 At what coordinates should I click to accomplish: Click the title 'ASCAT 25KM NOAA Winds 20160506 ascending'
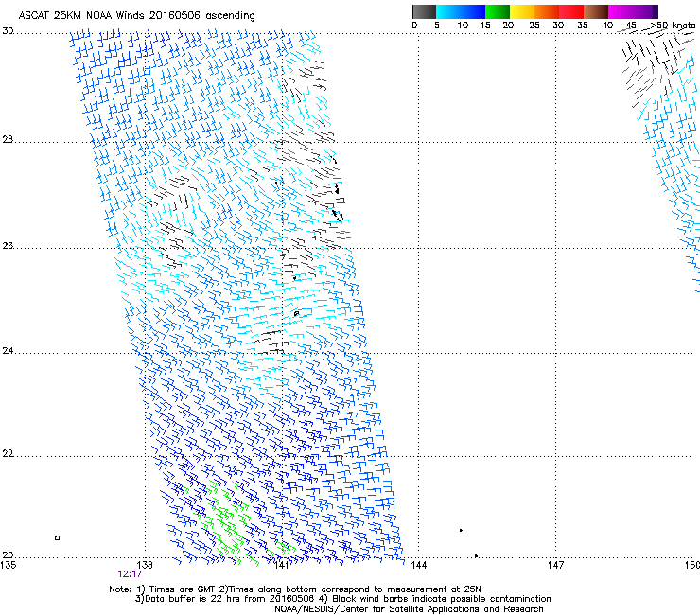point(136,16)
